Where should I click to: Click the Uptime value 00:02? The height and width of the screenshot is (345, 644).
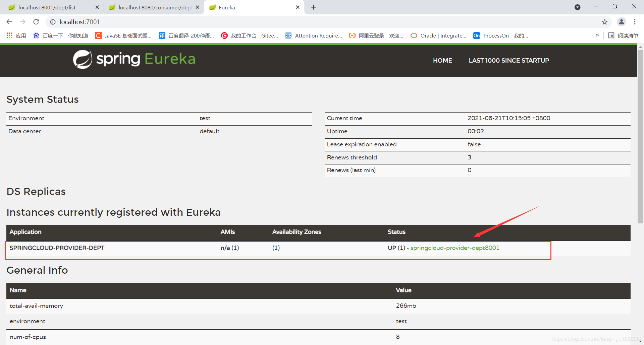476,131
